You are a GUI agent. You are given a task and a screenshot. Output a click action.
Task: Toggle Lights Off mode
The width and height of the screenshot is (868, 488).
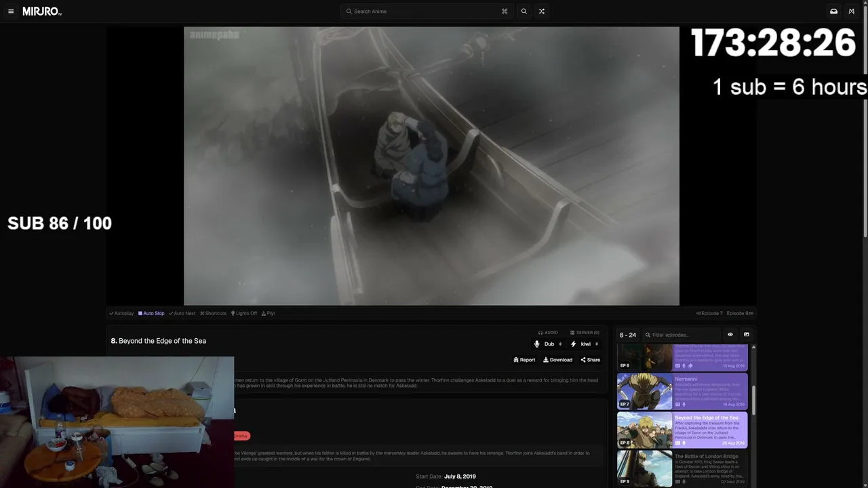(x=244, y=313)
